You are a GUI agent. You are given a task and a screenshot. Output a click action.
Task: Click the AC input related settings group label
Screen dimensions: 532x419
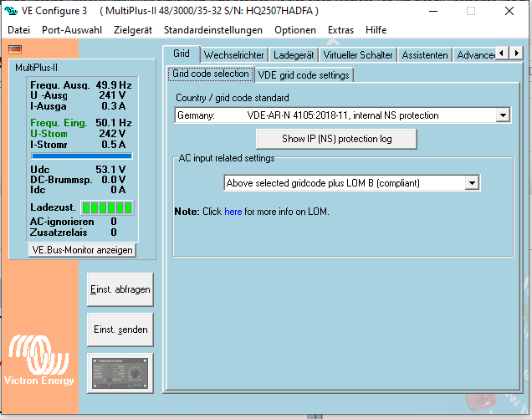click(x=227, y=158)
